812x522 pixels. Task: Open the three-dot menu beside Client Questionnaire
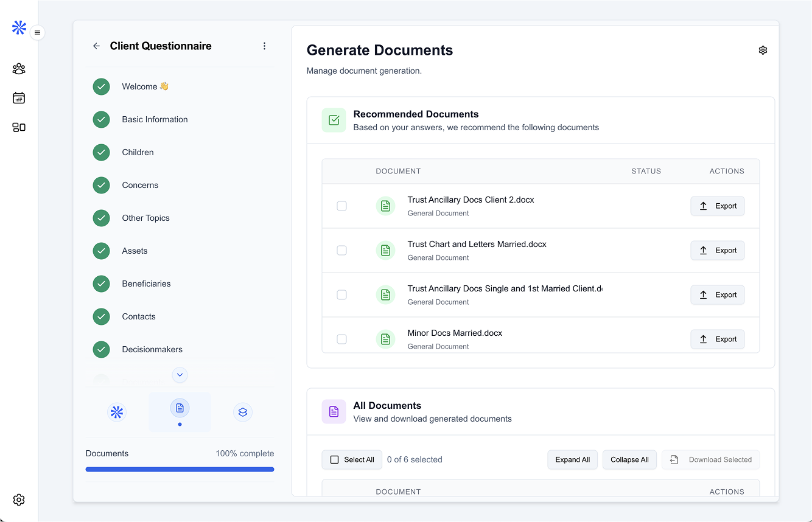click(x=264, y=46)
